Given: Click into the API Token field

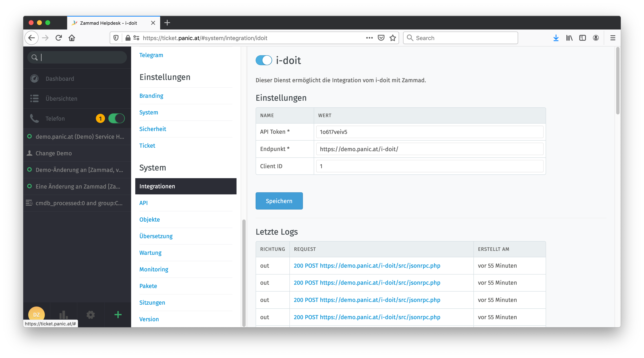Looking at the screenshot, I should point(429,132).
